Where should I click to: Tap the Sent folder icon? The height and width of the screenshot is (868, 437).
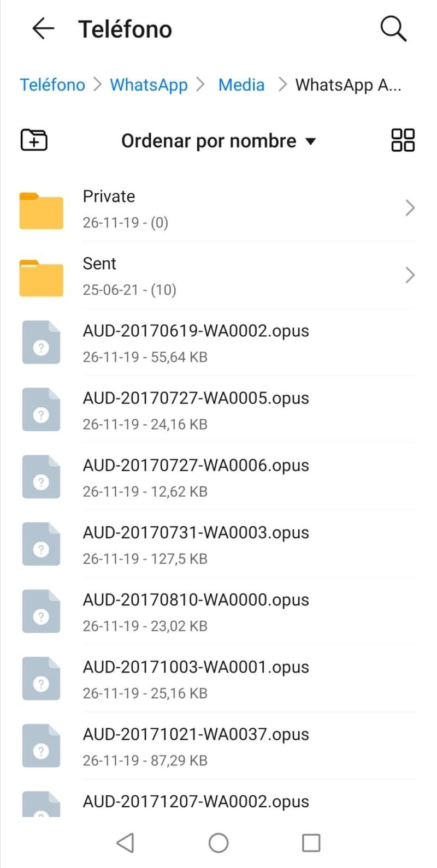click(42, 277)
